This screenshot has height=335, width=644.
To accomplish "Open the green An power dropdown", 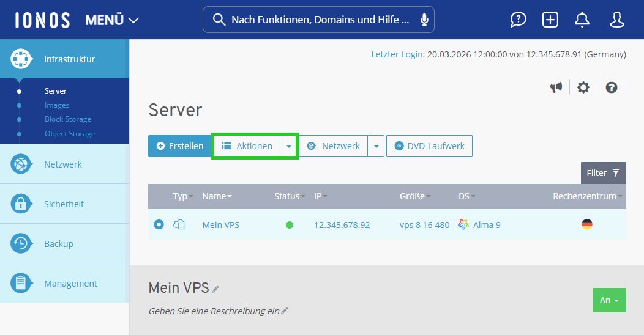I will (609, 300).
